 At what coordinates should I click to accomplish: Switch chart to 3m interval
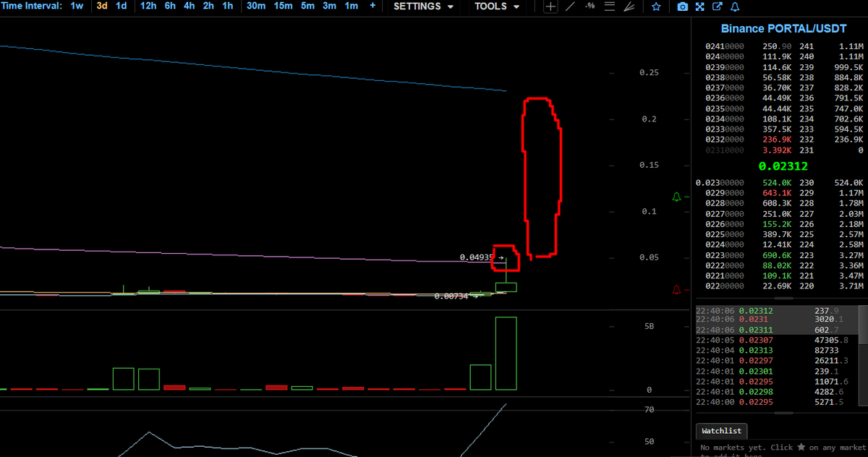(329, 6)
